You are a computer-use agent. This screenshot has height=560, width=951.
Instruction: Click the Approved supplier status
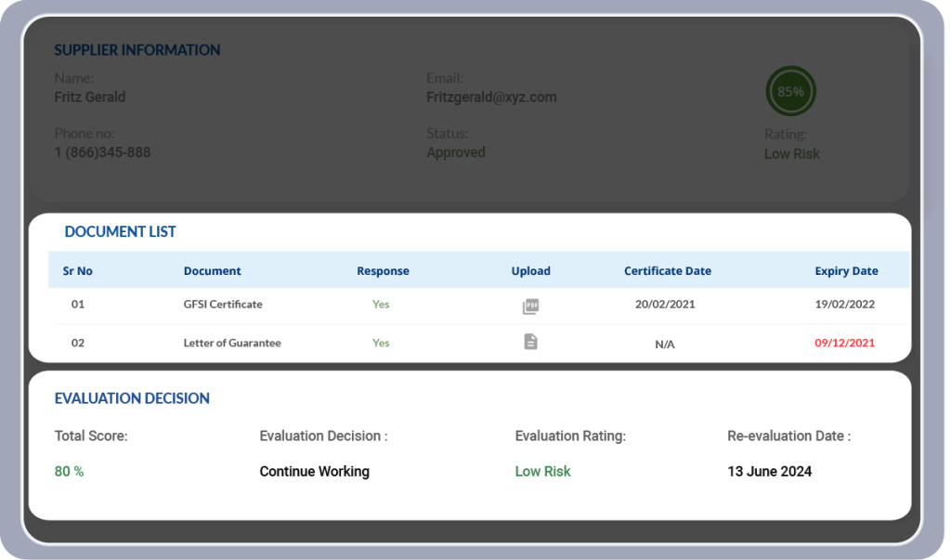tap(455, 152)
